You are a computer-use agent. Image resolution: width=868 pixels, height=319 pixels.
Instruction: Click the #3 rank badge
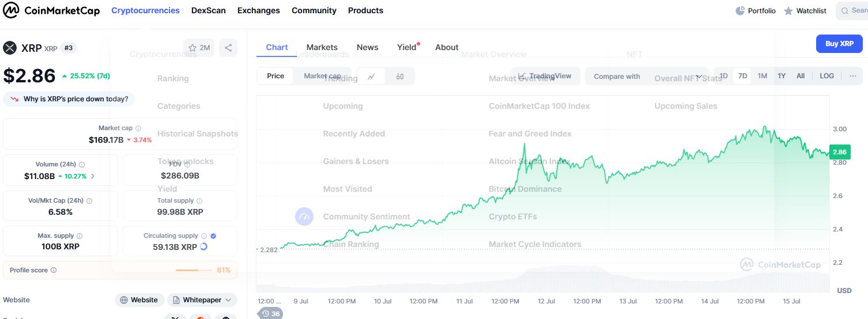tap(68, 48)
